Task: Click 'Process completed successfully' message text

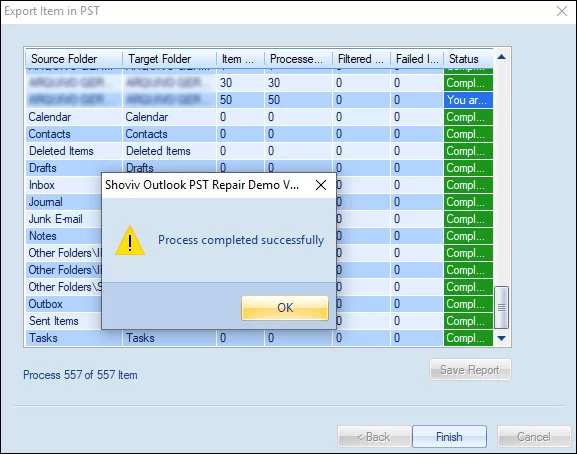Action: (x=241, y=240)
